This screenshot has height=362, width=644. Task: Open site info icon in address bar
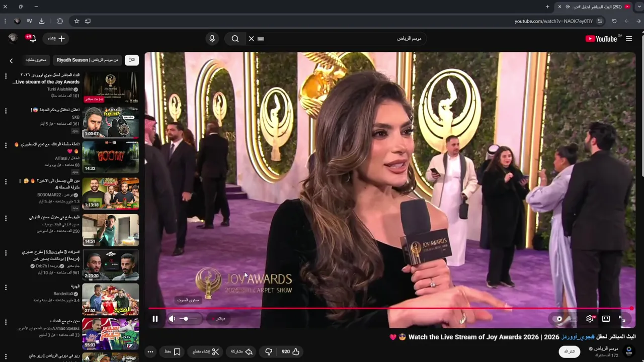(x=600, y=21)
